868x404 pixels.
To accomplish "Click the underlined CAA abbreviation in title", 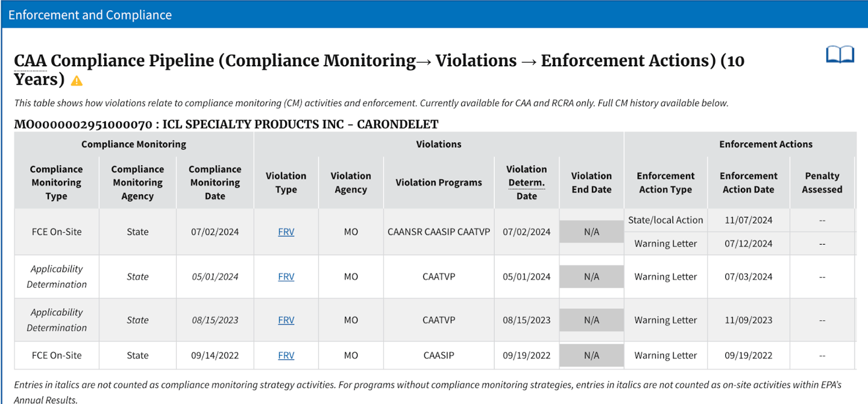I will pyautogui.click(x=30, y=61).
